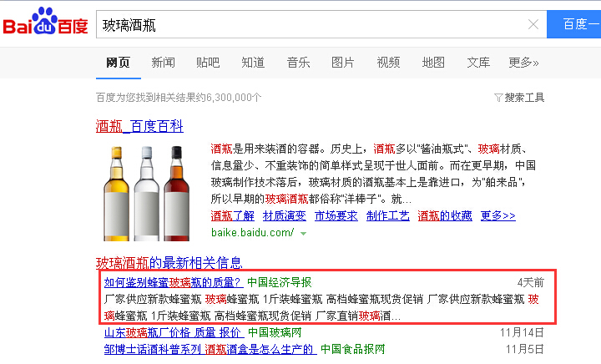Switch to the 地图 tab
The width and height of the screenshot is (601, 364).
[433, 63]
